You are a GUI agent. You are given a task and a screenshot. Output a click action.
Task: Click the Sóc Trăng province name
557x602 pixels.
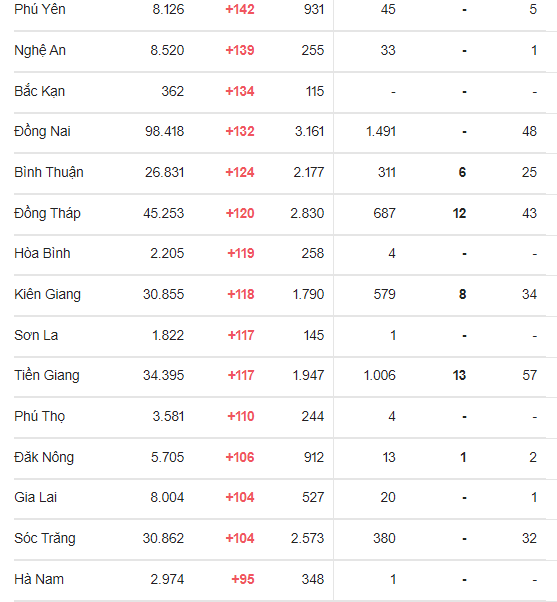tap(45, 538)
